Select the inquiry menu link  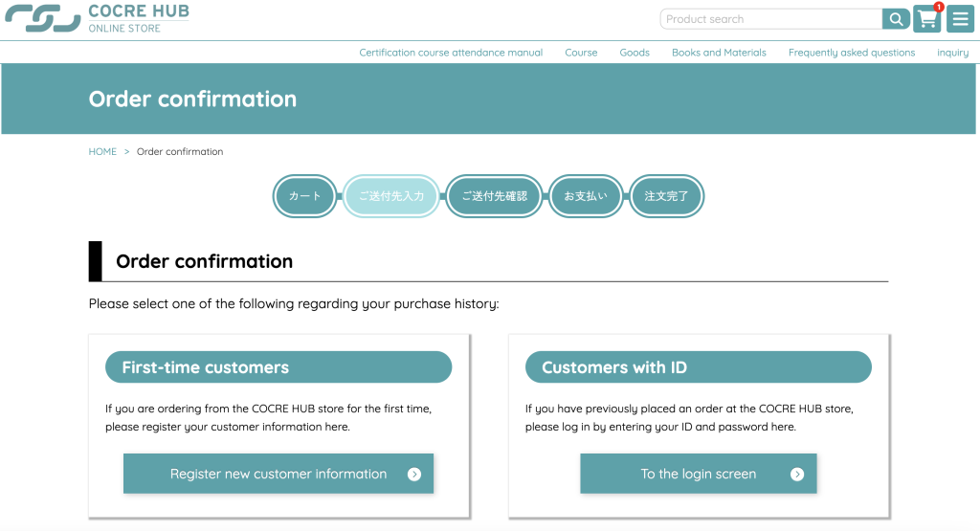tap(952, 53)
